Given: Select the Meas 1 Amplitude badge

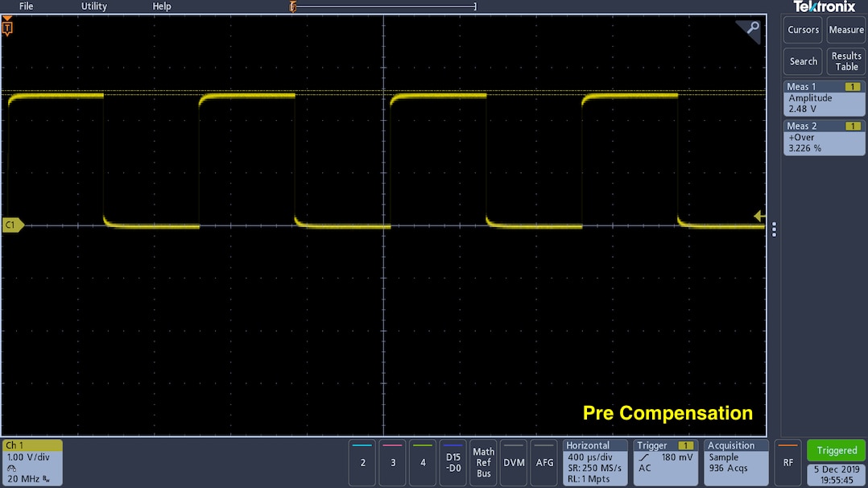Looking at the screenshot, I should pos(824,97).
